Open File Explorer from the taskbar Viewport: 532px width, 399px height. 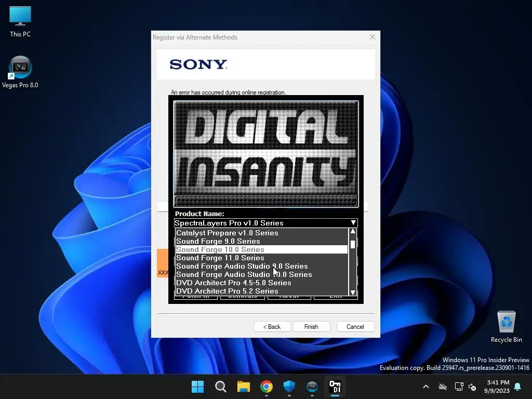(x=243, y=387)
